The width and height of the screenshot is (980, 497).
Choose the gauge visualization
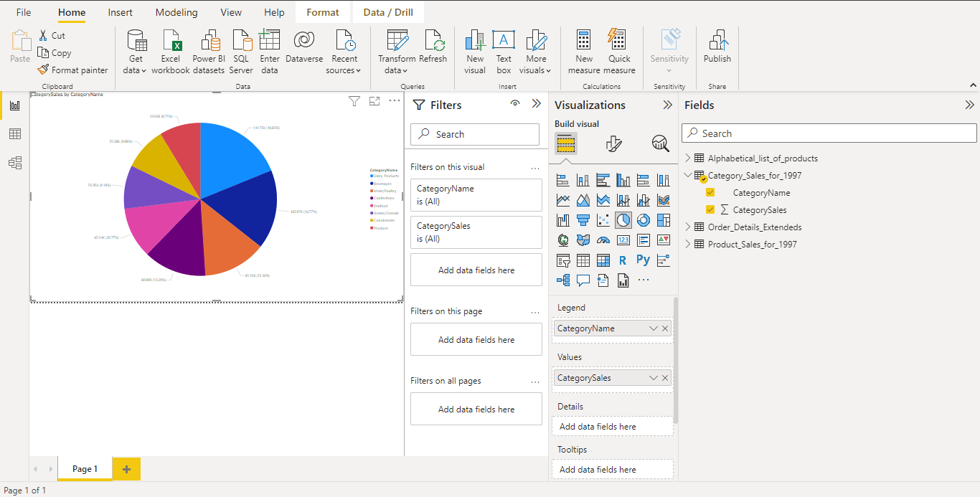603,240
